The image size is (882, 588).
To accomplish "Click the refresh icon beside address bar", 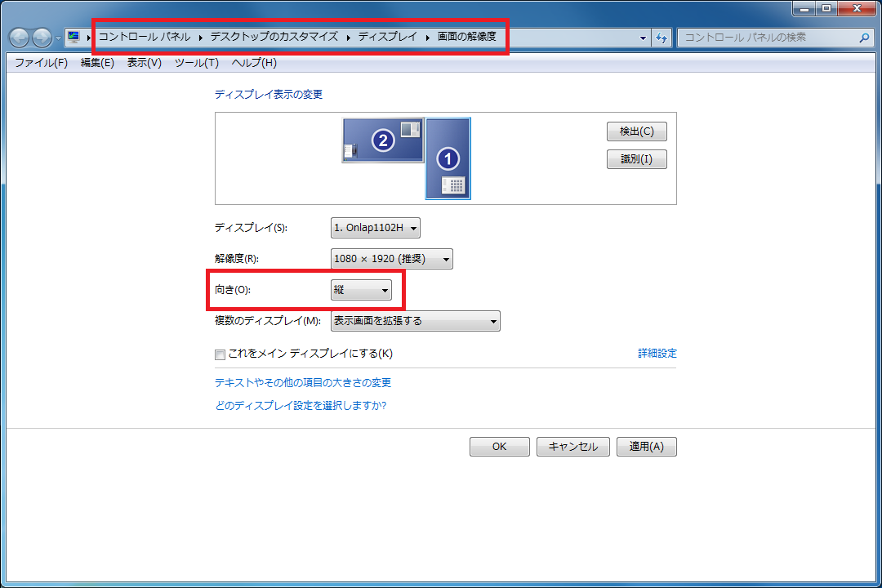I will pos(661,38).
